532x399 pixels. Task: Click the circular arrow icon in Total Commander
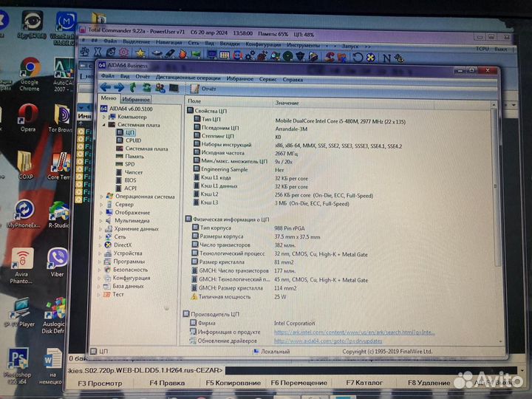tap(358, 58)
